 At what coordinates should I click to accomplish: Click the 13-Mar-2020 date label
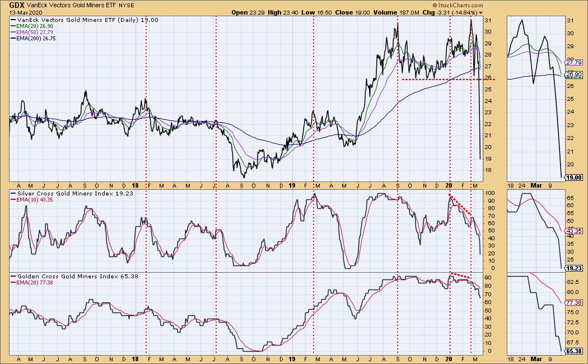click(25, 12)
